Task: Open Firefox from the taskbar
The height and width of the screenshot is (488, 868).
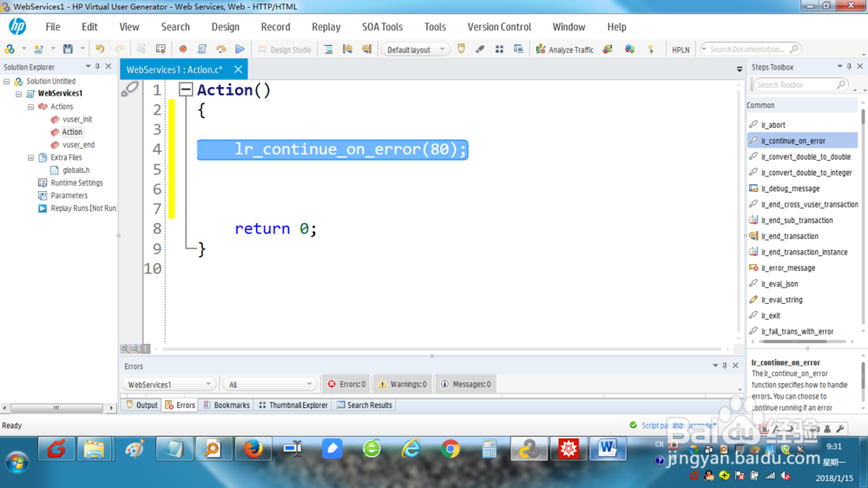Action: [x=253, y=449]
